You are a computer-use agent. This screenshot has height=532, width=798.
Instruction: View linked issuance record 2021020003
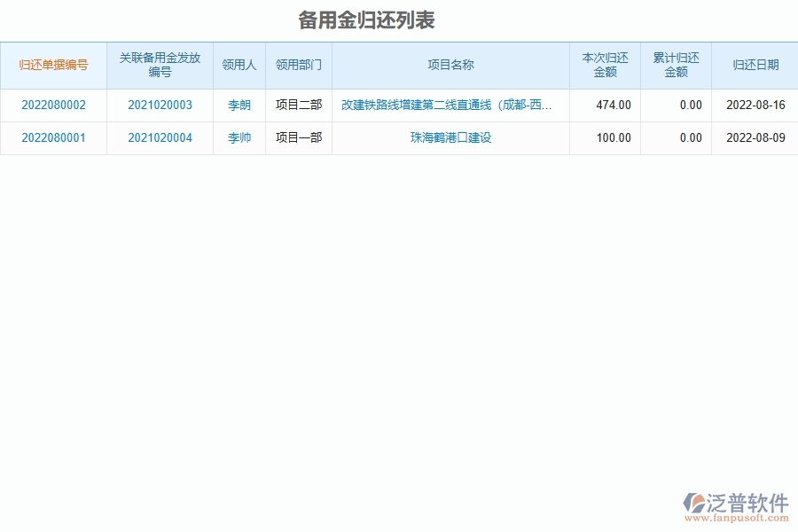[x=160, y=105]
